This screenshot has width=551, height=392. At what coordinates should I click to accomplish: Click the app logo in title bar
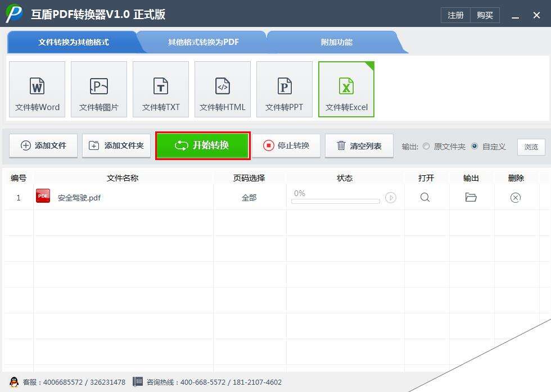pos(14,13)
